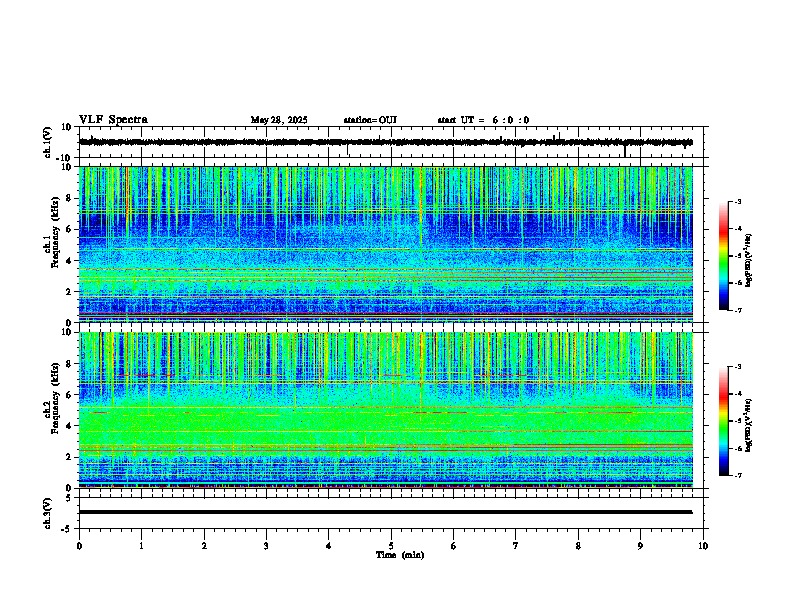The height and width of the screenshot is (612, 792).
Task: Click the "9" tick on the time axis
Action: point(640,546)
